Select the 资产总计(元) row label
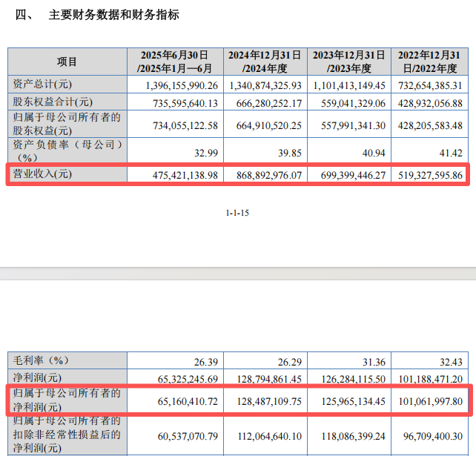 point(42,84)
